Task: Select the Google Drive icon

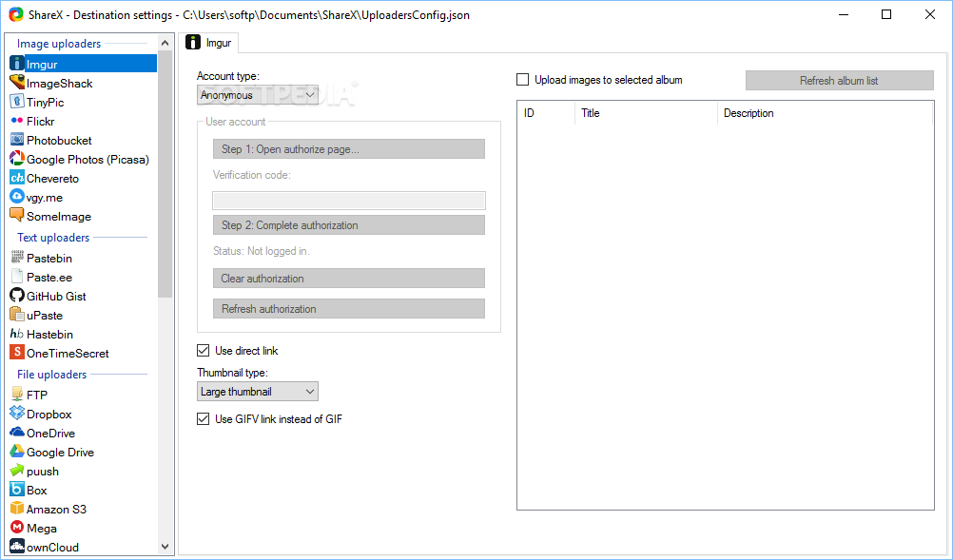Action: tap(17, 452)
